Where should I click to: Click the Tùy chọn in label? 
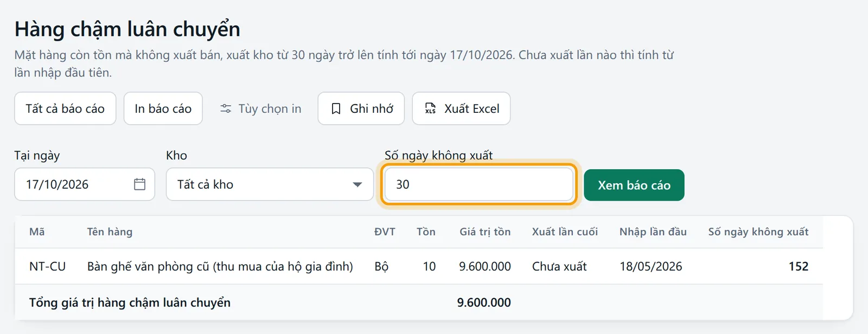coord(270,108)
